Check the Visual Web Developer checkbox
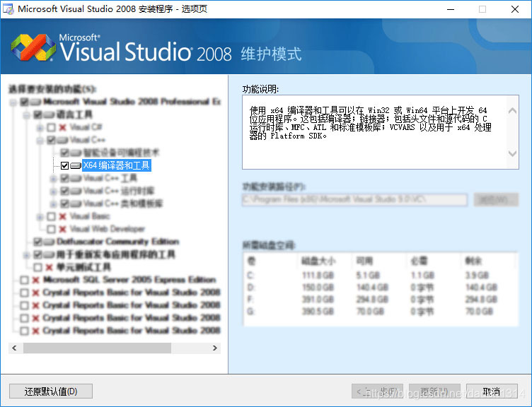 [51, 230]
